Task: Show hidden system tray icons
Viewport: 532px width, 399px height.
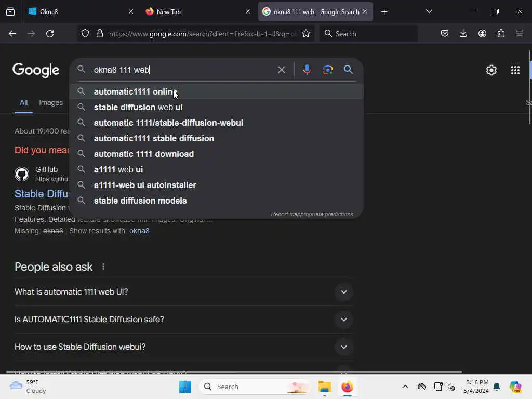Action: (405, 387)
